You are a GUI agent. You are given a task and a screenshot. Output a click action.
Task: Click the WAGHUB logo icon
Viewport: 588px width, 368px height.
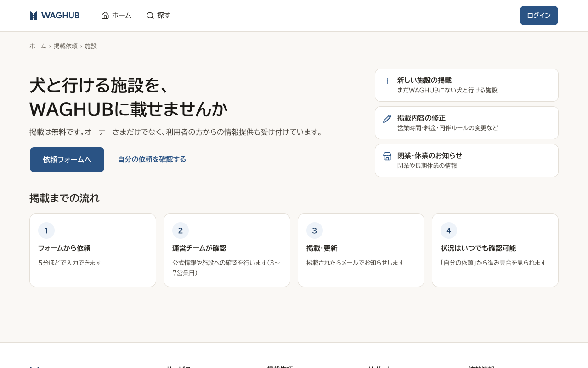(34, 16)
